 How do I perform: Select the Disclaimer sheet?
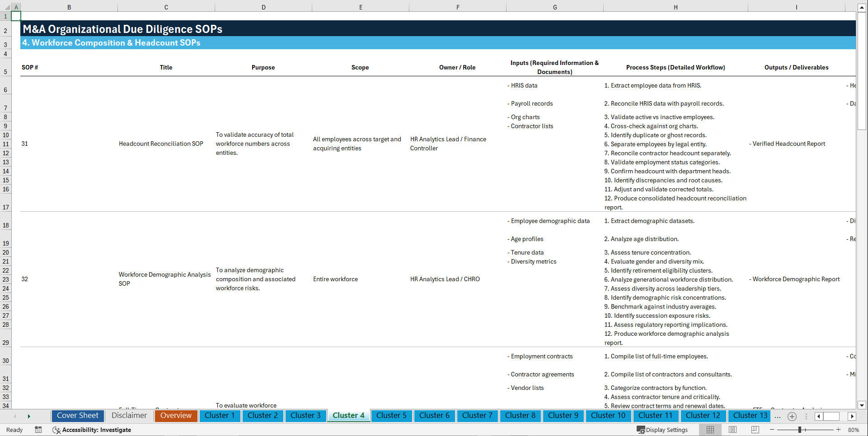click(x=129, y=415)
